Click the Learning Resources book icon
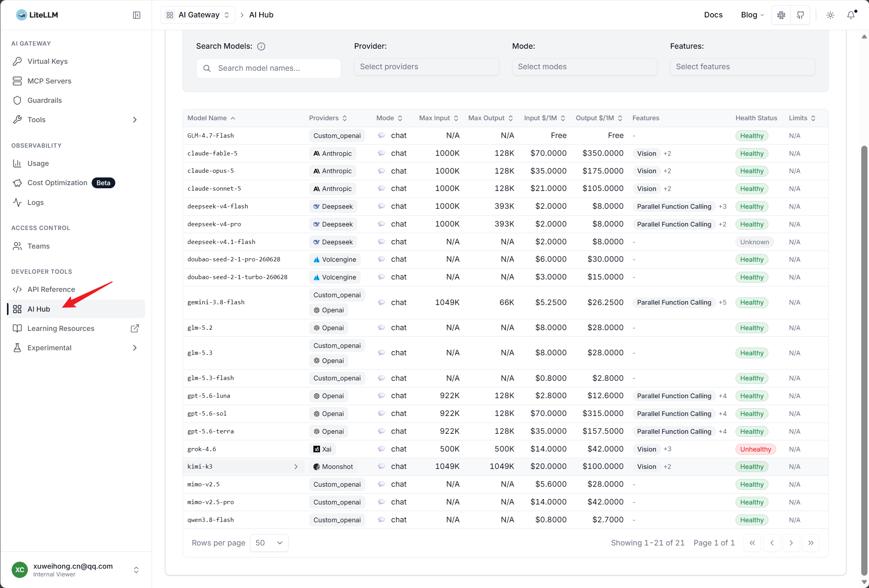Viewport: 869px width, 588px height. 17,329
